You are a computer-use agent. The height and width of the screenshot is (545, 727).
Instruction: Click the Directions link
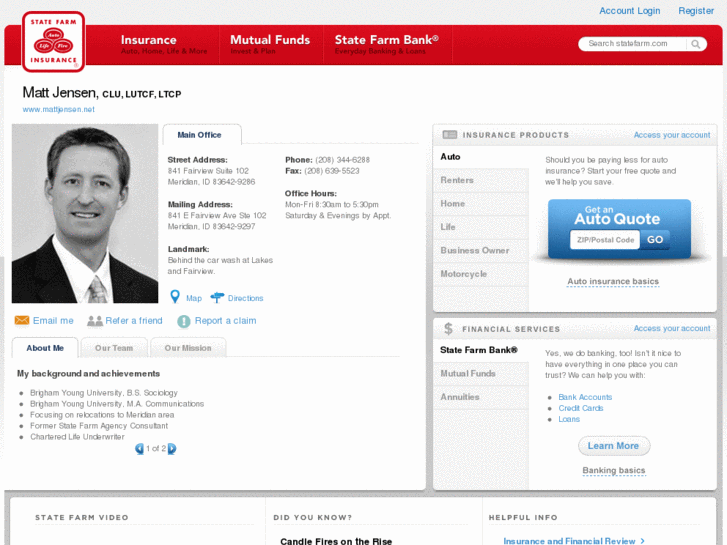pos(245,298)
